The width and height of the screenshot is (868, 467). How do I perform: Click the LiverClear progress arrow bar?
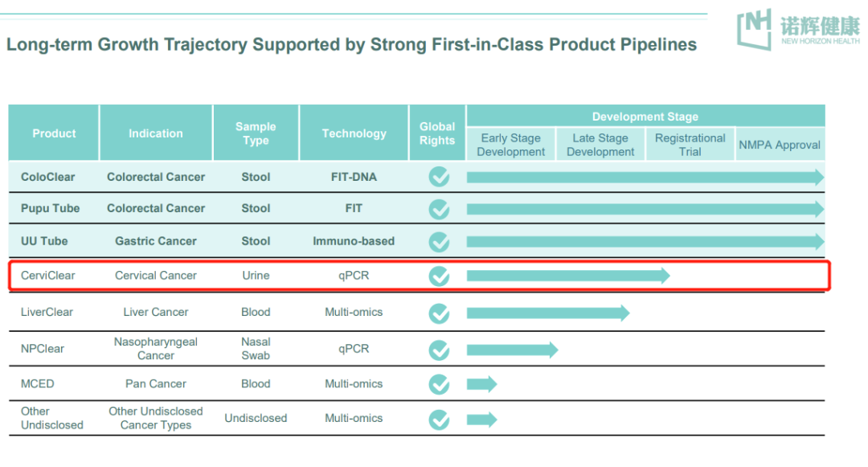547,313
